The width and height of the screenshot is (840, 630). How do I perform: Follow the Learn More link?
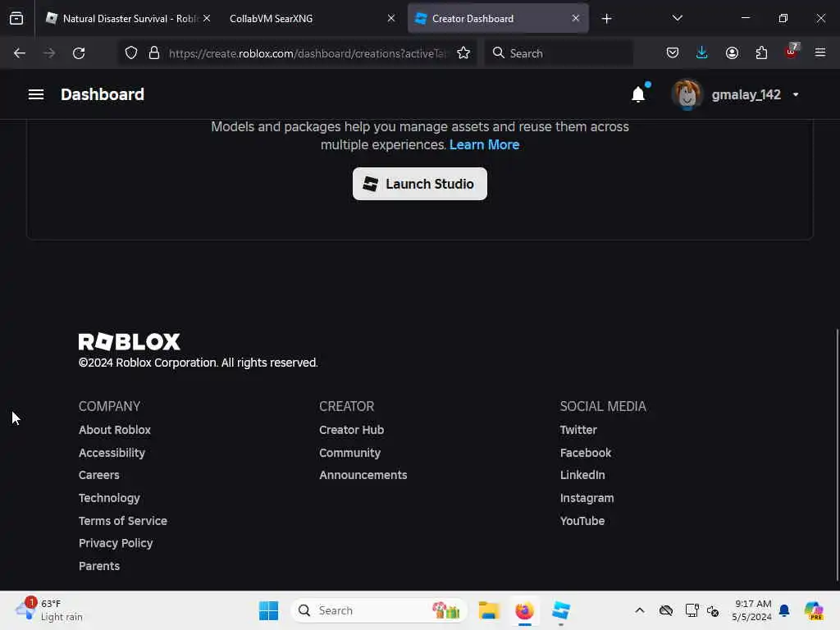tap(484, 144)
